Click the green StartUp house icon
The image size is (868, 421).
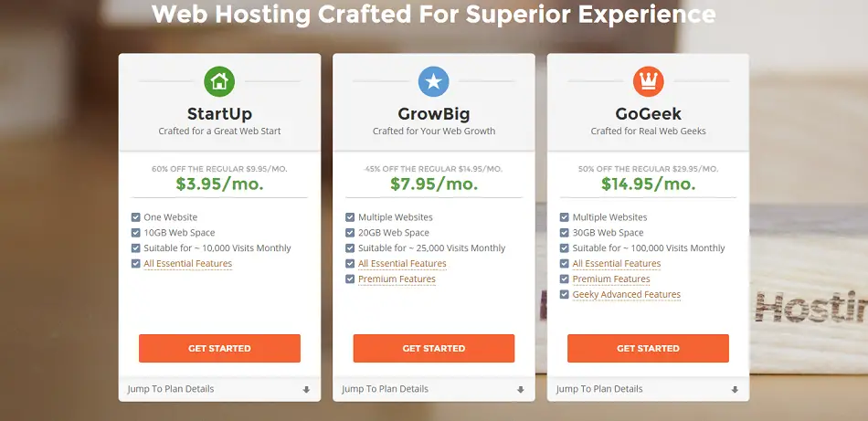tap(219, 81)
